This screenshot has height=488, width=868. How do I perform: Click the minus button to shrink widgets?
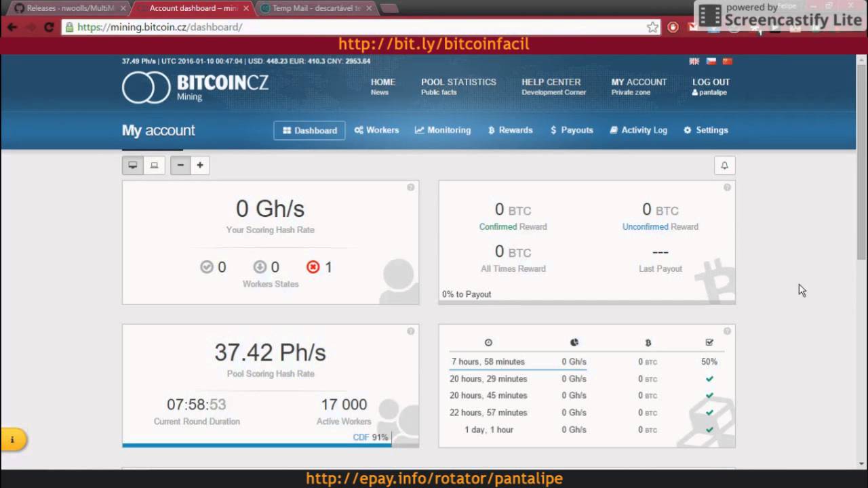180,165
